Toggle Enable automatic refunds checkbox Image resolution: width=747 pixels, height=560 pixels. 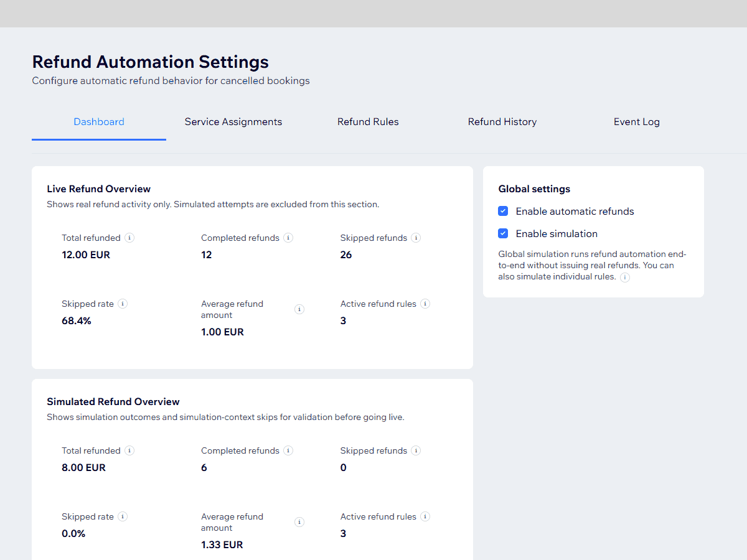tap(504, 212)
